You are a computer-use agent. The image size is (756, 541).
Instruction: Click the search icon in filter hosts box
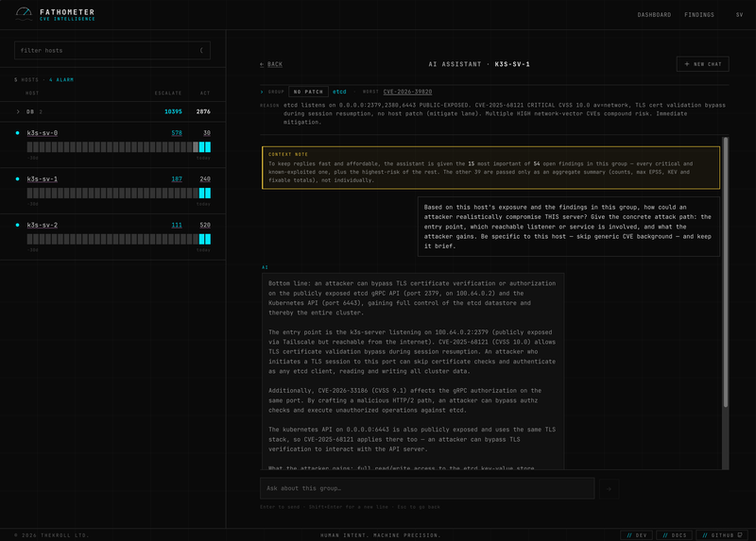201,51
